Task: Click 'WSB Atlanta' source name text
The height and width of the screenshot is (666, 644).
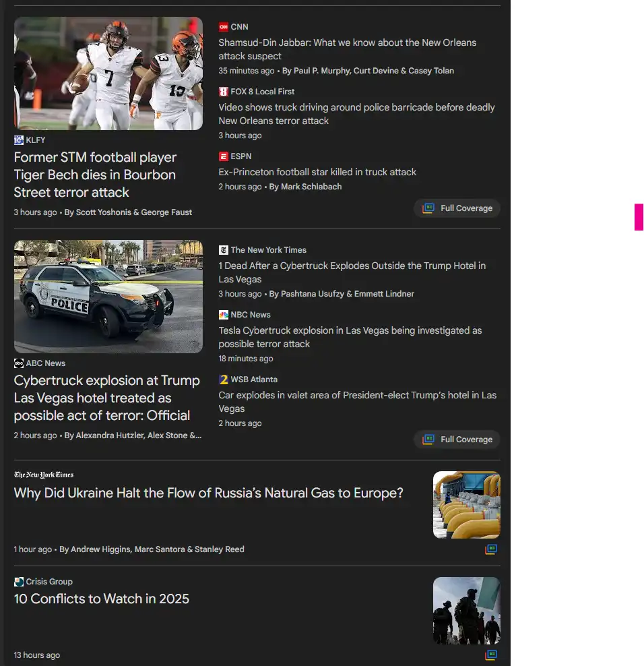Action: tap(254, 380)
